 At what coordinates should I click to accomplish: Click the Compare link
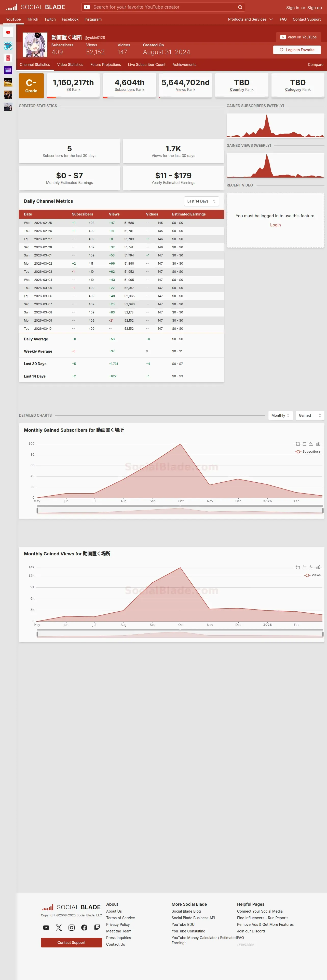point(316,65)
